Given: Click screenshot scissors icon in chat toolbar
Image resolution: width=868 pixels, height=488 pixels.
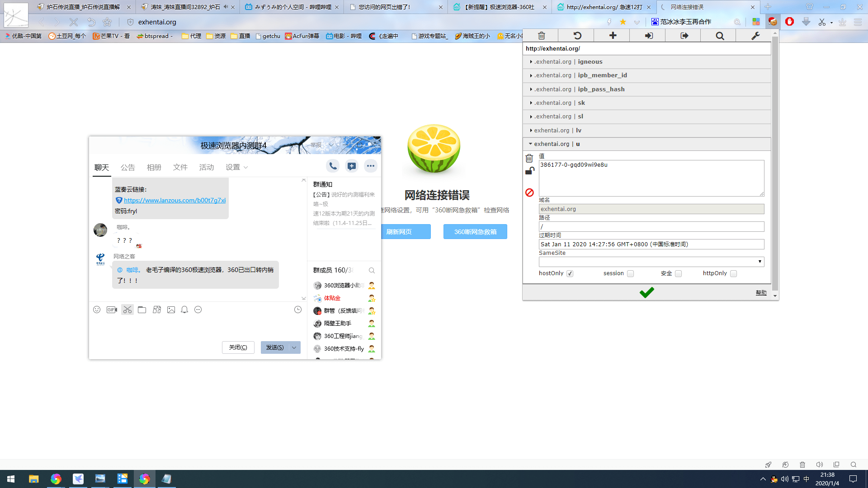Looking at the screenshot, I should [127, 310].
